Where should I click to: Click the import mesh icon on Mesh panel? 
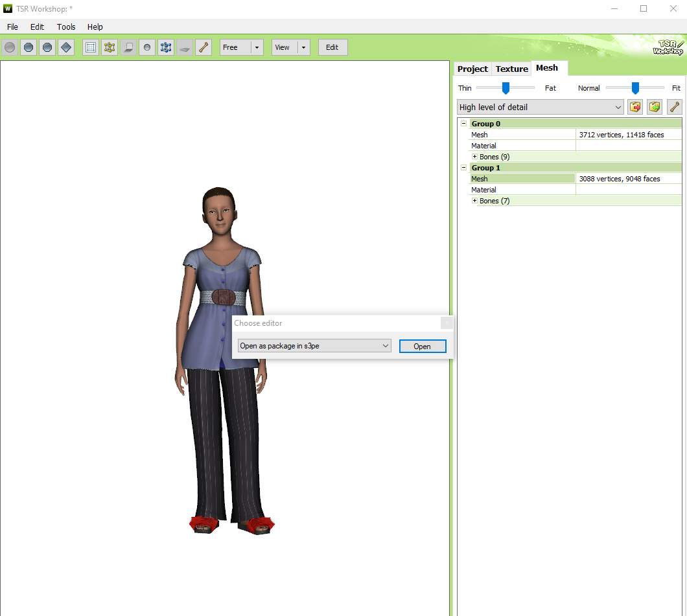(x=654, y=106)
